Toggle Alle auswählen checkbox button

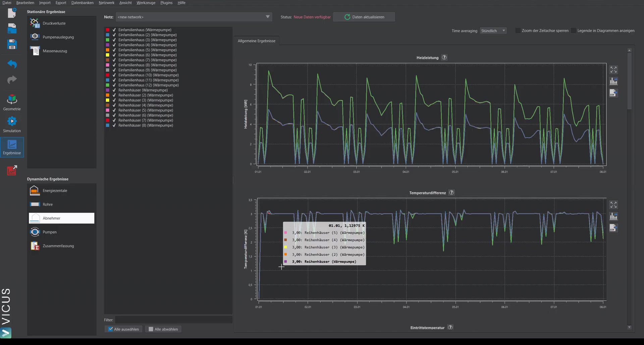click(123, 329)
